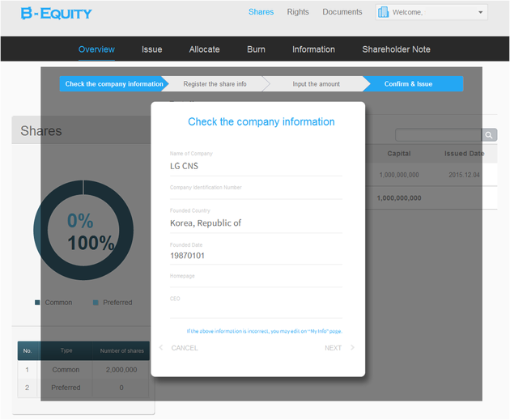Click the '2015.12.04' date cell
The height and width of the screenshot is (420, 510).
464,175
